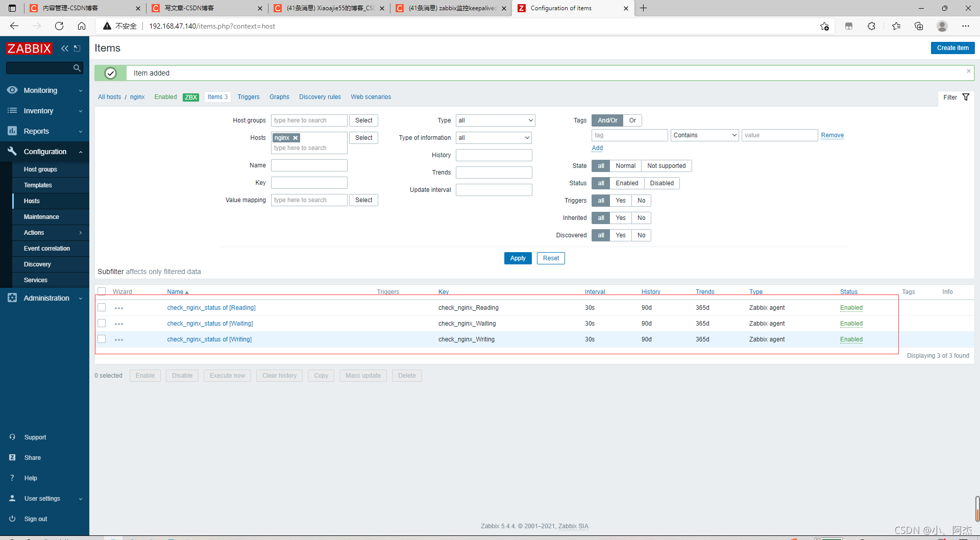980x540 pixels.
Task: Switch to the Triggers tab
Action: 249,97
